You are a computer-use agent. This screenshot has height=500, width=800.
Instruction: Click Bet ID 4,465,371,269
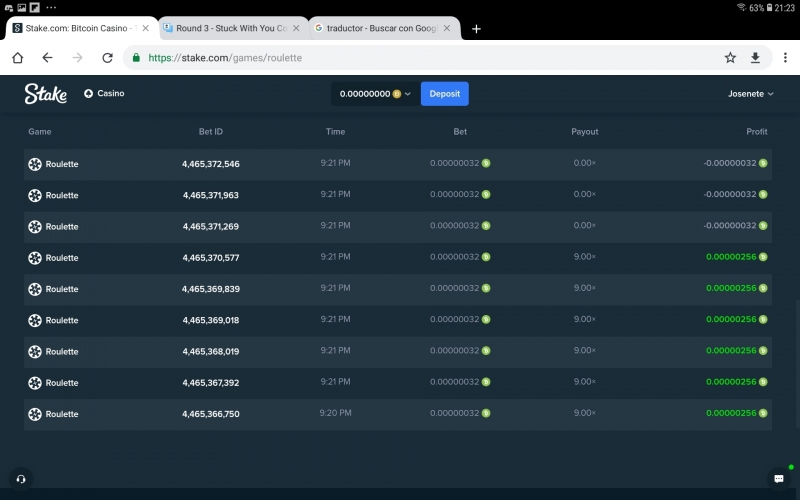(211, 226)
